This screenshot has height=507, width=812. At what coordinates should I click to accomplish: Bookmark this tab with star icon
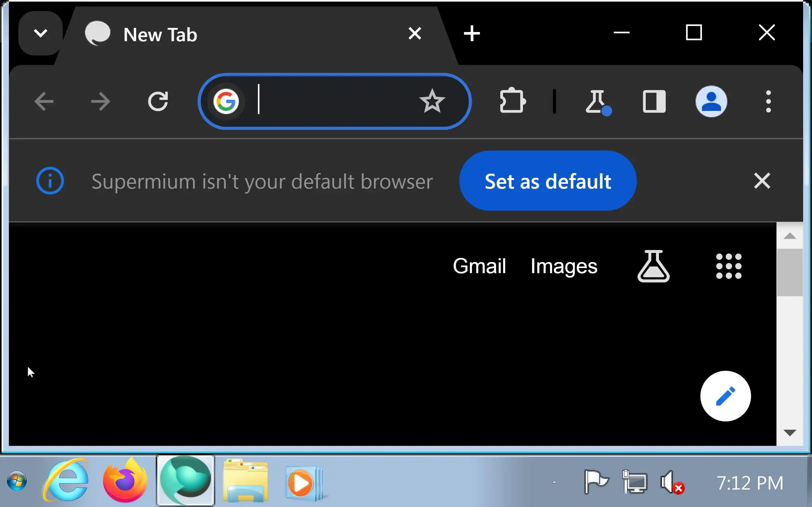tap(432, 101)
